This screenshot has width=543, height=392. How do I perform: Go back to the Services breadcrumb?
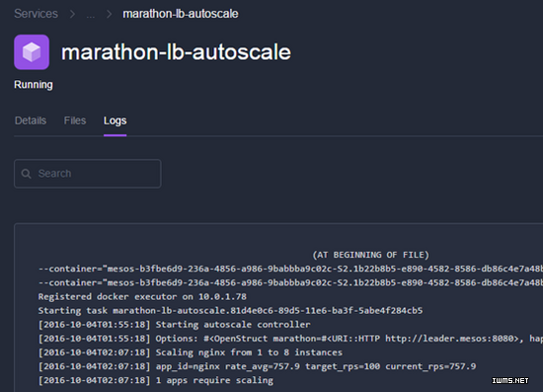[36, 14]
